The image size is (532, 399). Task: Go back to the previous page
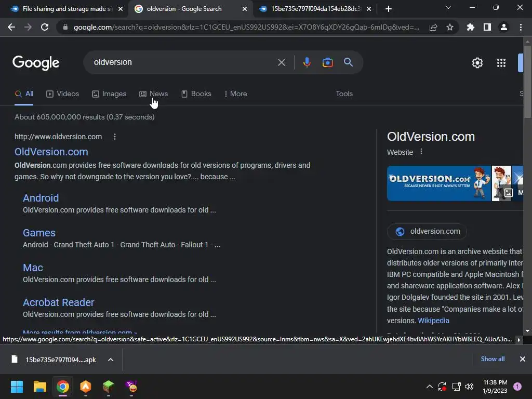point(11,27)
